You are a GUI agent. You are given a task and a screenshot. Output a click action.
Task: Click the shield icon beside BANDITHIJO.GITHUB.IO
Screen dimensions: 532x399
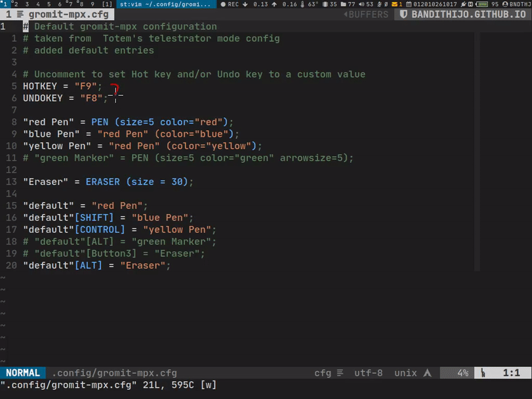[x=403, y=14]
